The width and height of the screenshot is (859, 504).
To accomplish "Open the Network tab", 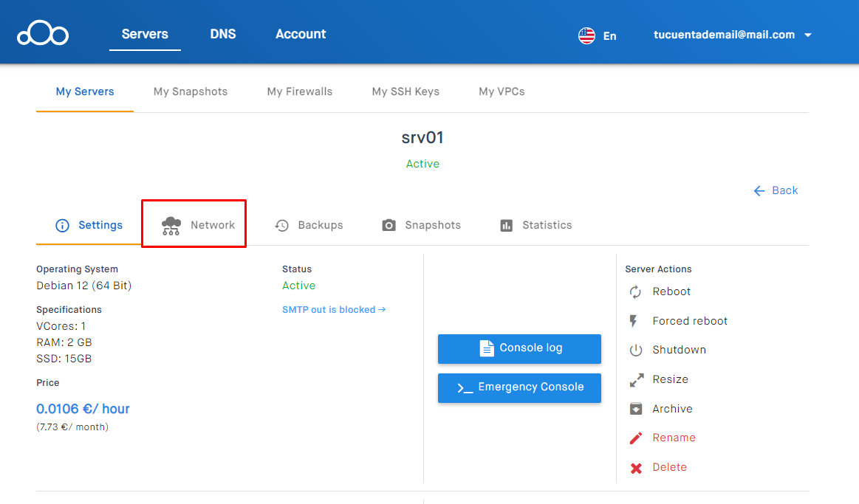I will coord(198,225).
